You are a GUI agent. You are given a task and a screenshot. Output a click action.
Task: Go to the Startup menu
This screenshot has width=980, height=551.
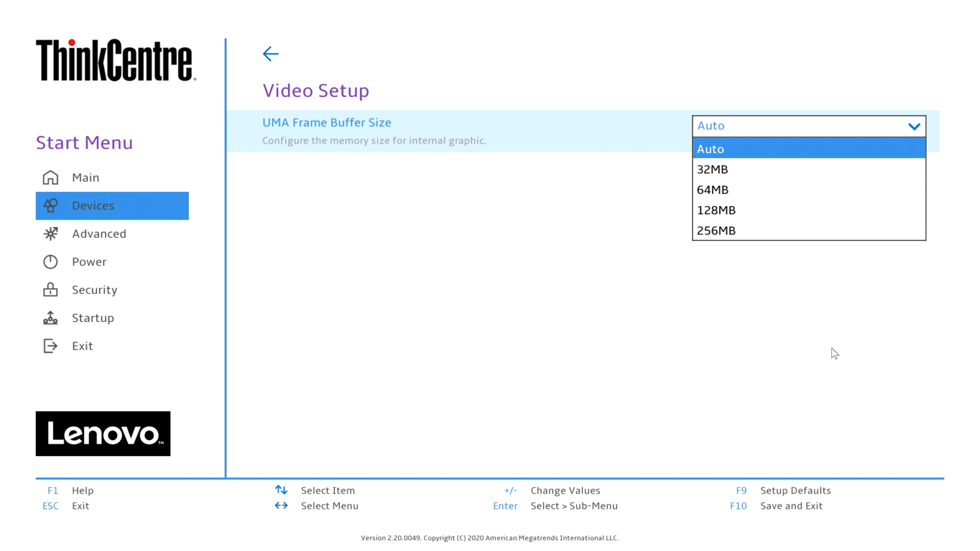93,318
